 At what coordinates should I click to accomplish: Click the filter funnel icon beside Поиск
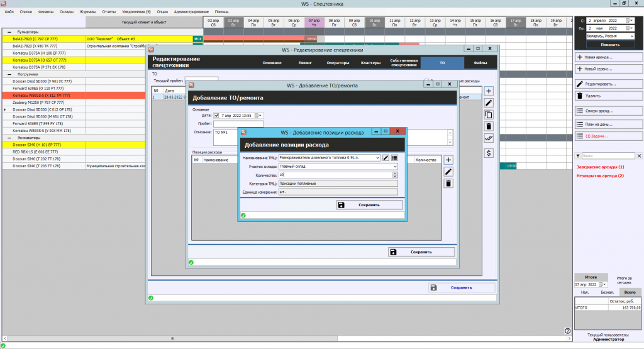point(578,156)
